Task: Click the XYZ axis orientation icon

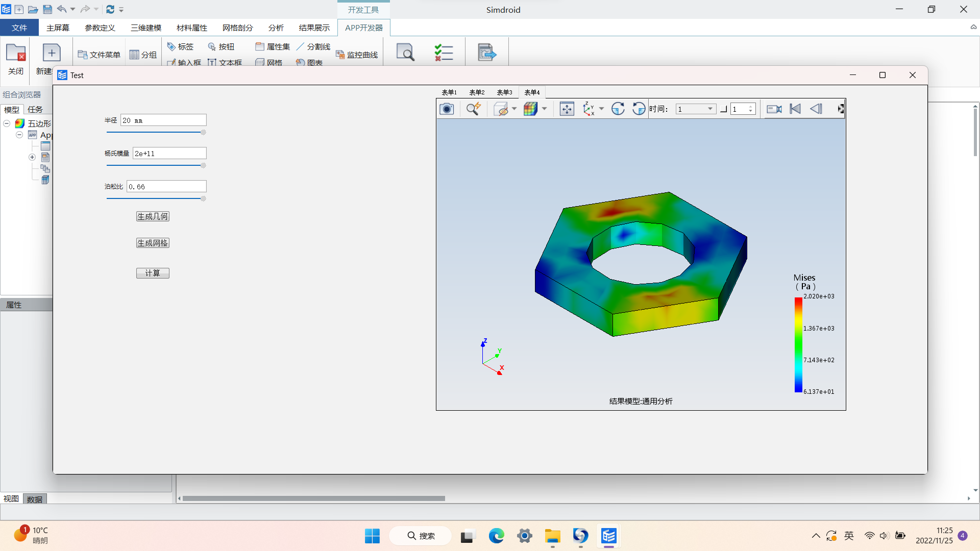Action: (x=589, y=109)
